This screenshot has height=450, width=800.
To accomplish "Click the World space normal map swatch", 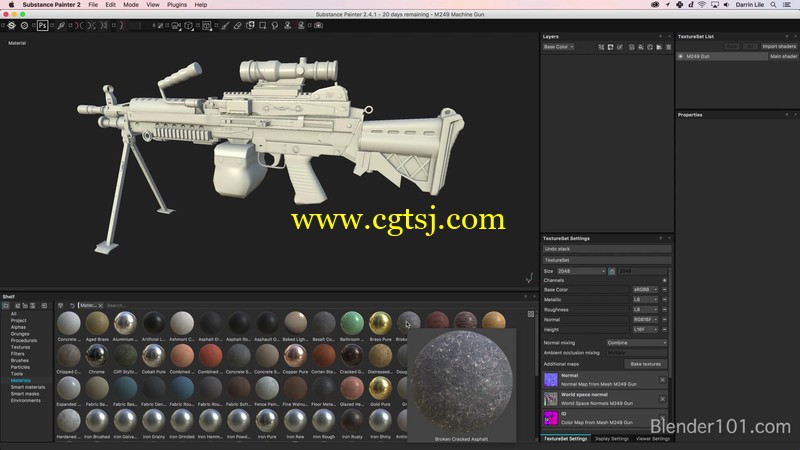I will click(551, 399).
